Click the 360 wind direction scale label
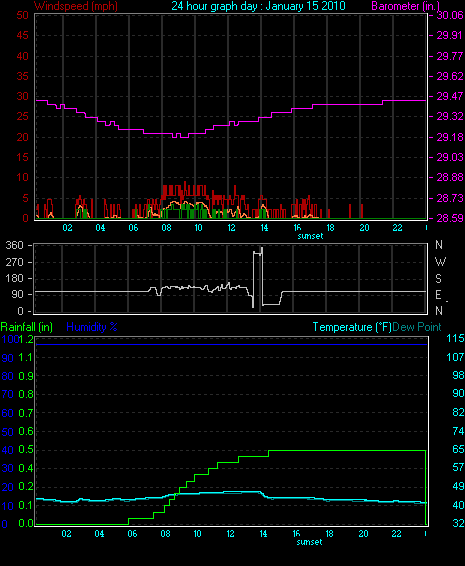The height and width of the screenshot is (566, 465). [x=14, y=245]
